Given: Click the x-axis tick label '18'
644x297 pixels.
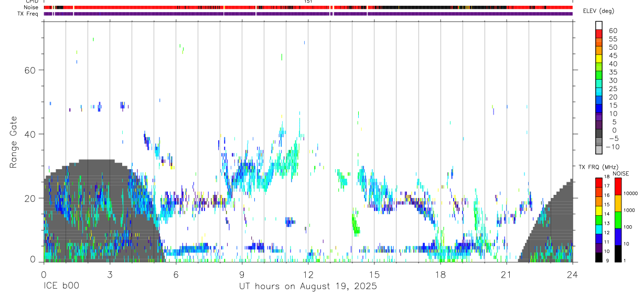Looking at the screenshot, I should [x=440, y=274].
